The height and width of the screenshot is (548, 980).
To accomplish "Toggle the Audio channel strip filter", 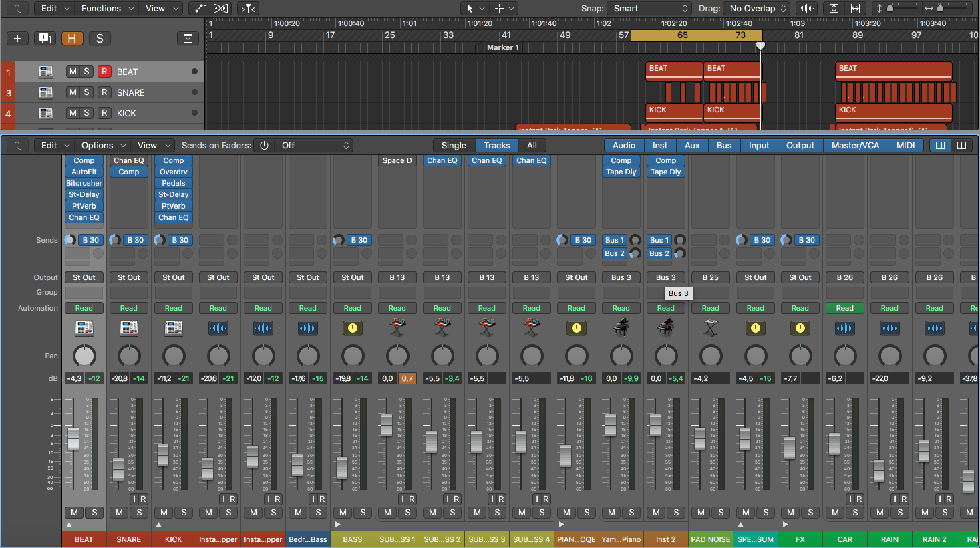I will pos(624,146).
